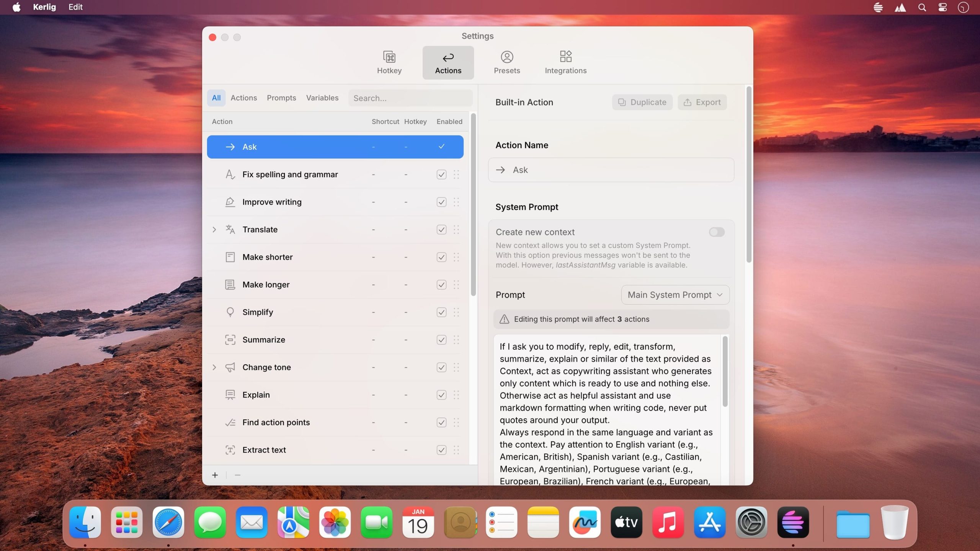Click the Duplicate button

point(642,102)
